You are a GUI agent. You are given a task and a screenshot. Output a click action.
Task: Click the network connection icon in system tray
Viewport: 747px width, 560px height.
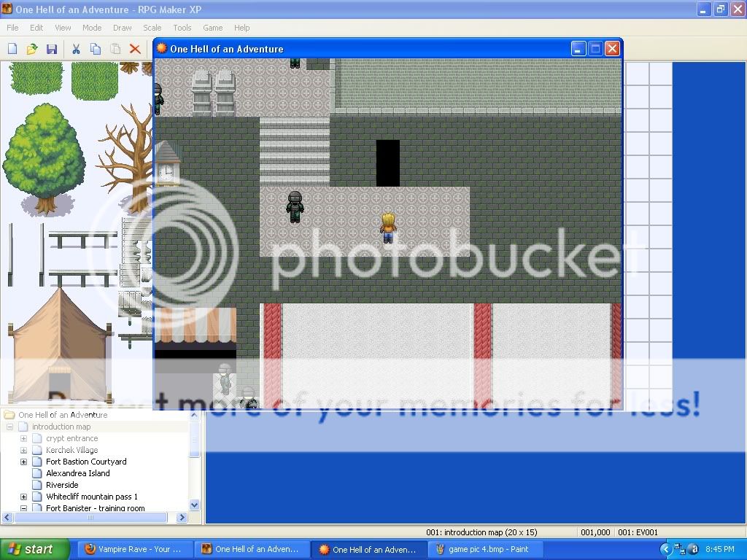(680, 550)
